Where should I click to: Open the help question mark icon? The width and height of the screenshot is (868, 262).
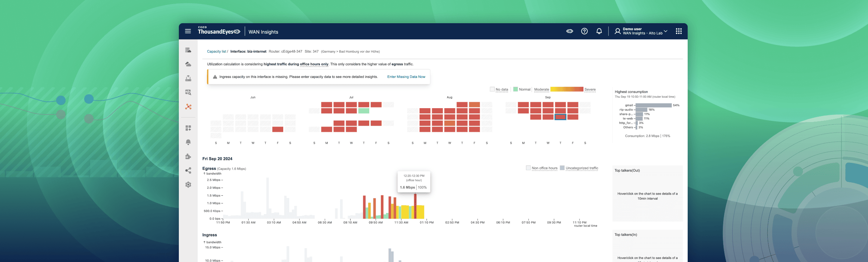[584, 31]
